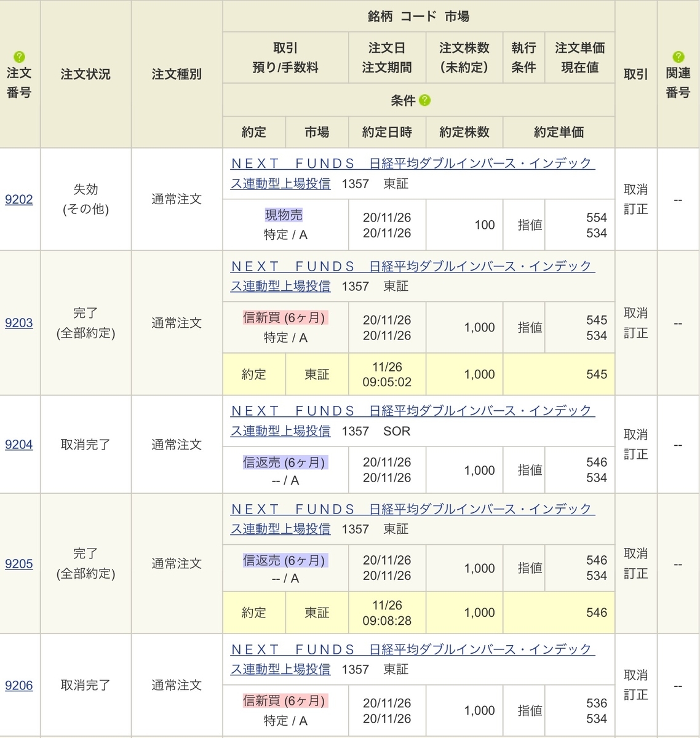This screenshot has width=700, height=738.
Task: Click 執行条件 column header
Action: [x=523, y=57]
